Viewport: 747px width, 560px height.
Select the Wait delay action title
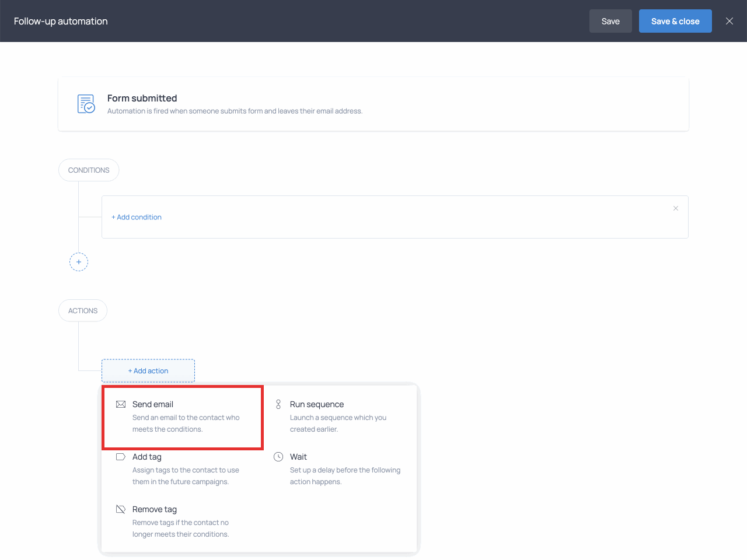pyautogui.click(x=298, y=457)
